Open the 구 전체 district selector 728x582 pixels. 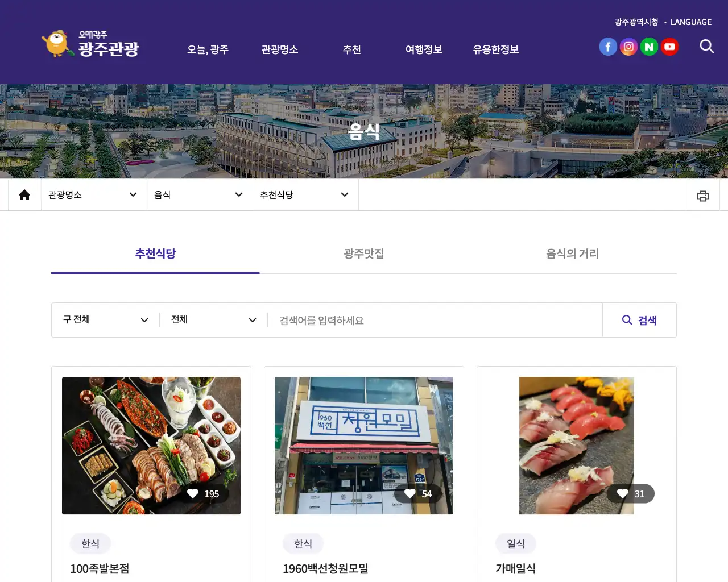tap(105, 320)
